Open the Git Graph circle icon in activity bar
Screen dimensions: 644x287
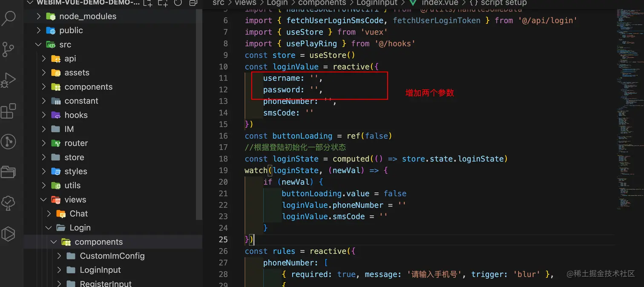(x=9, y=142)
